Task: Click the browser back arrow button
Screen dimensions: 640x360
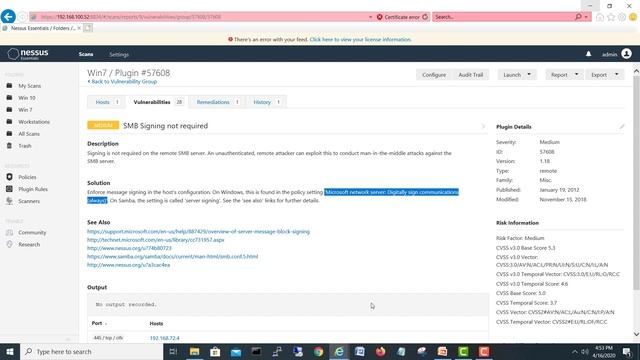Action: pos(8,17)
